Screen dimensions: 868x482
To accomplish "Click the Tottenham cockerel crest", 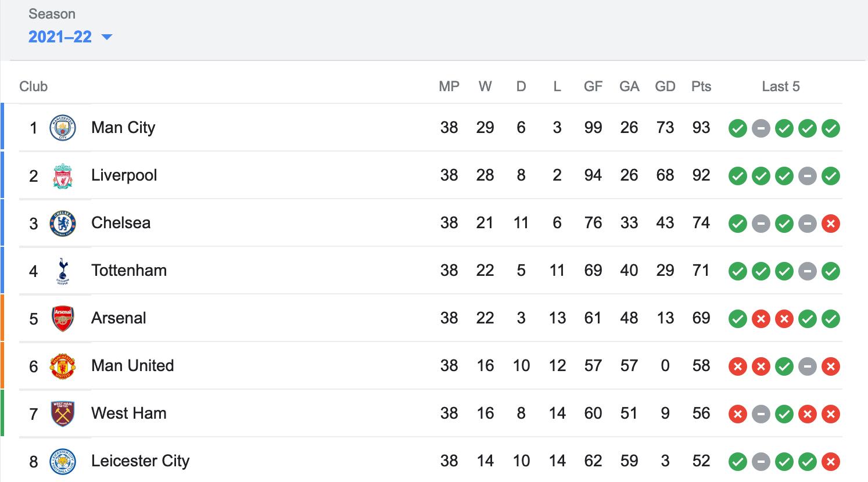I will click(63, 271).
